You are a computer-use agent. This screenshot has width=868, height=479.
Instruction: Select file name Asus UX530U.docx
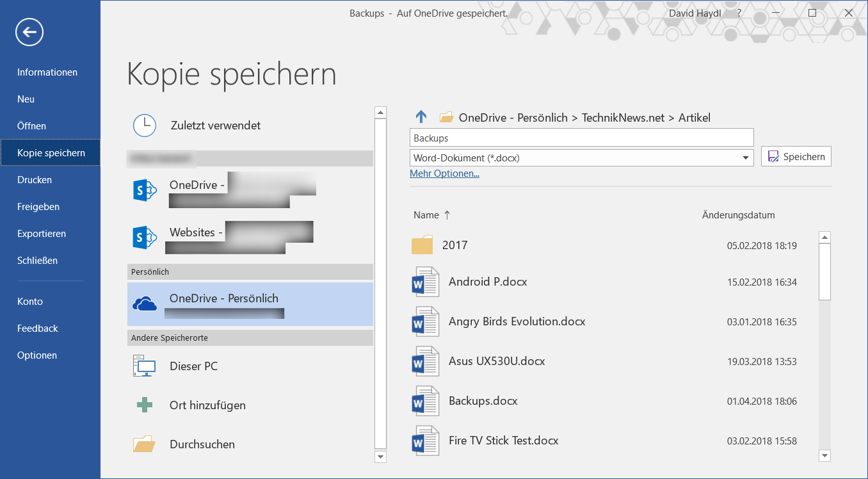(497, 361)
